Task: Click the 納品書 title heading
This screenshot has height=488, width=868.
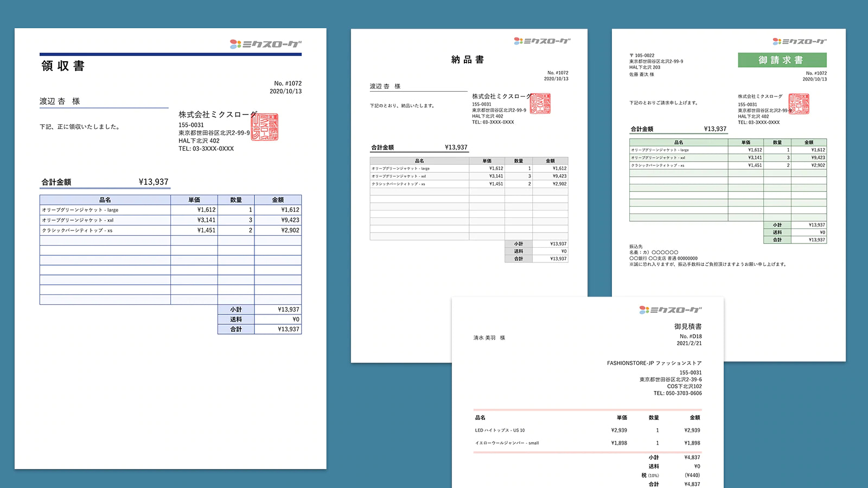Action: point(468,60)
